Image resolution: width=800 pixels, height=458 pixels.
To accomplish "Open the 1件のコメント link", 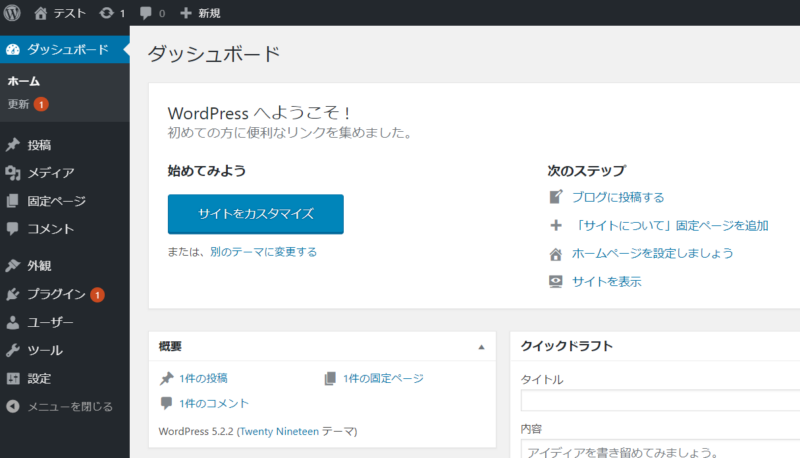I will [x=214, y=403].
